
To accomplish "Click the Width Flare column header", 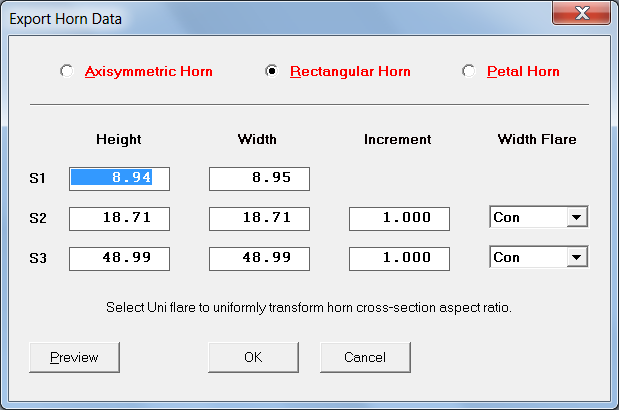I will 537,139.
